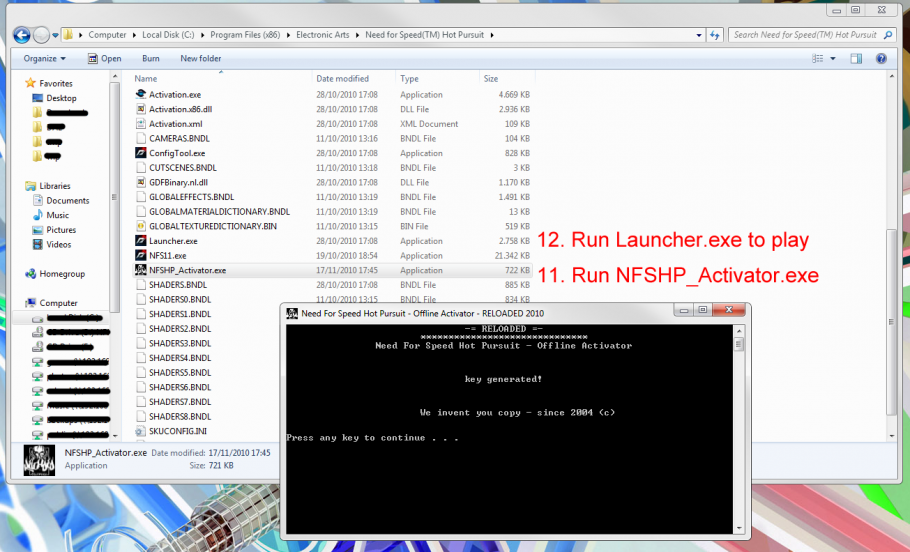The image size is (910, 552).
Task: Open the address bar history dropdown
Action: pos(699,35)
